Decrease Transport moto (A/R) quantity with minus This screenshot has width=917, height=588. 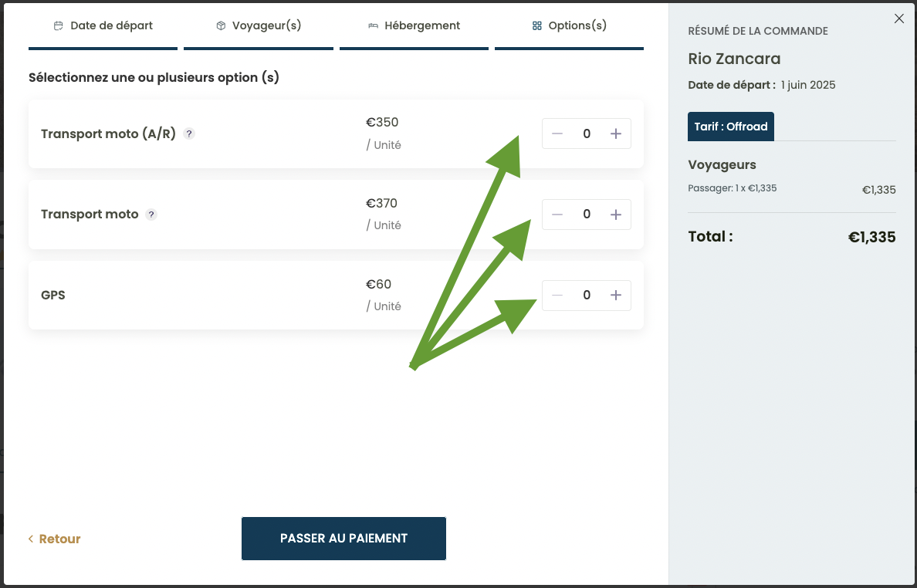tap(557, 133)
